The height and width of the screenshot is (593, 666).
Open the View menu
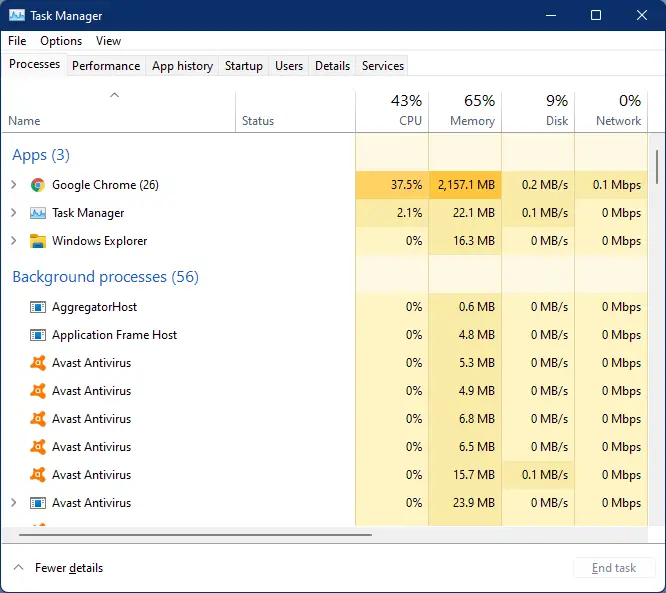tap(108, 41)
